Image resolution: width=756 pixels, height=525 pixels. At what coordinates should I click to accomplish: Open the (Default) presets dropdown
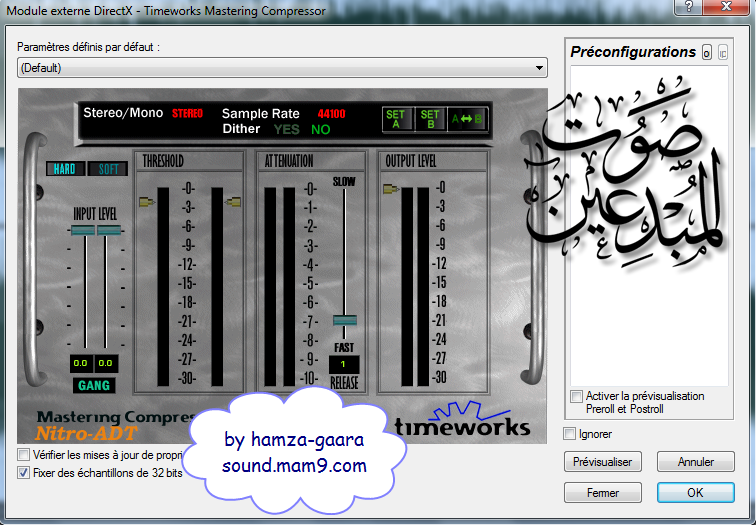tap(283, 67)
